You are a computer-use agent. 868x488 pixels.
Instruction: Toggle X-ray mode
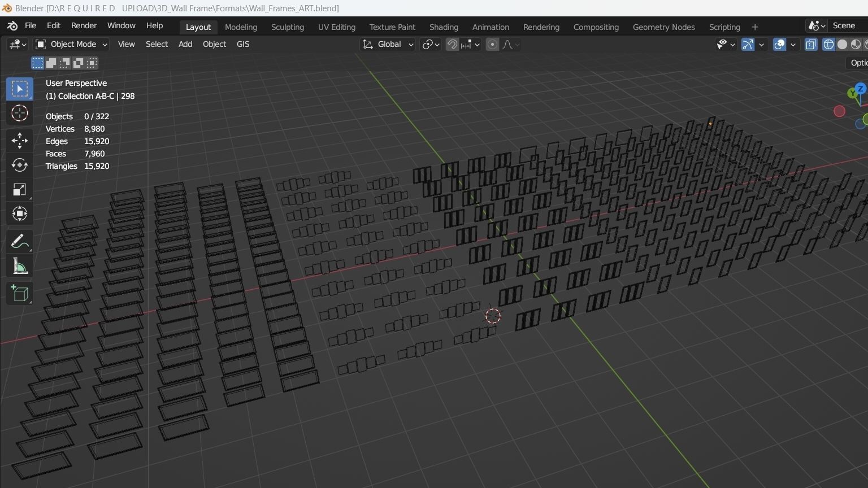click(811, 44)
